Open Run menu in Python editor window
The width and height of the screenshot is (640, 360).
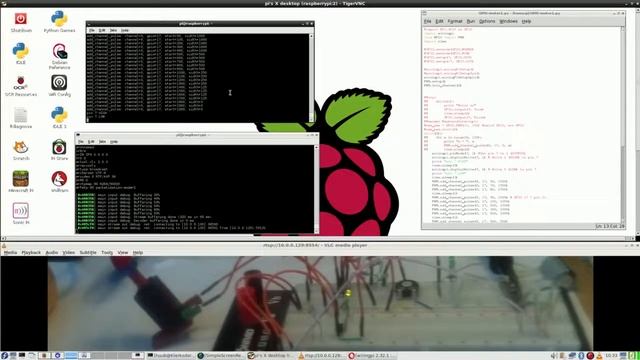tap(471, 21)
